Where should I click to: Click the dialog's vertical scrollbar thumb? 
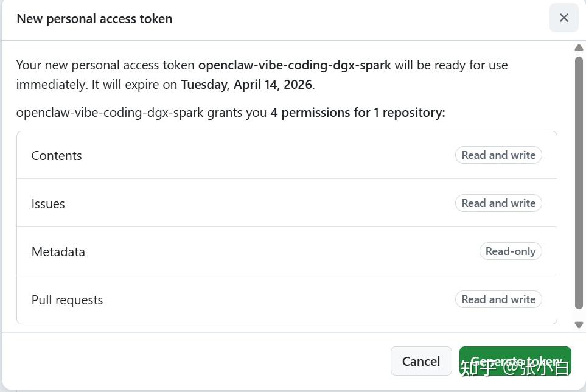579,183
